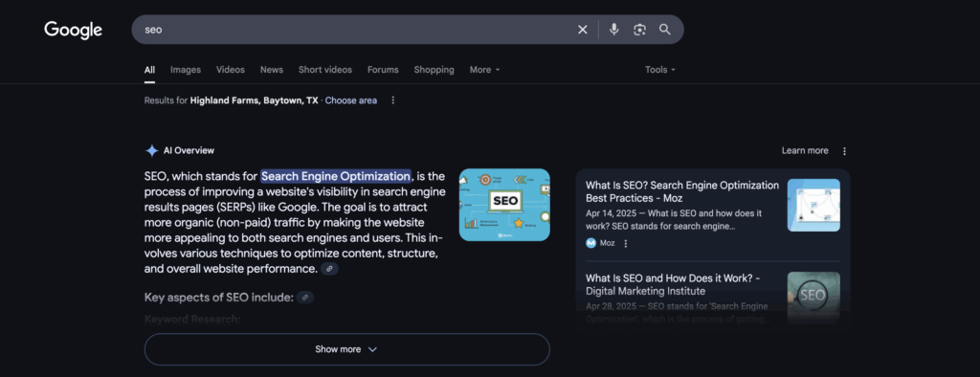Viewport: 980px width, 377px height.
Task: Select the All tab
Action: click(149, 70)
